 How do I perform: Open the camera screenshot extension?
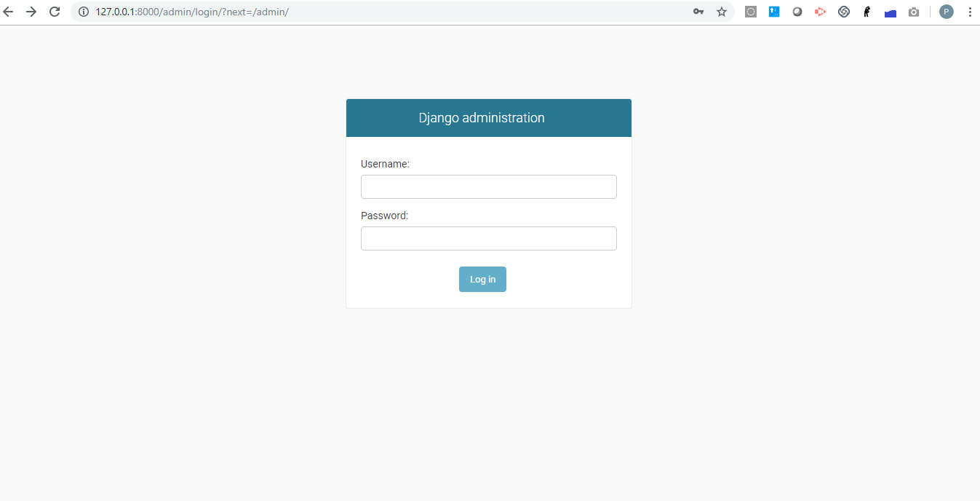point(914,12)
